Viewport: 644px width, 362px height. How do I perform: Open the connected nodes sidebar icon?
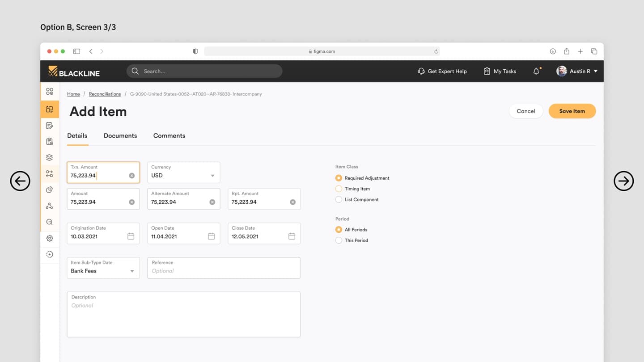[50, 206]
